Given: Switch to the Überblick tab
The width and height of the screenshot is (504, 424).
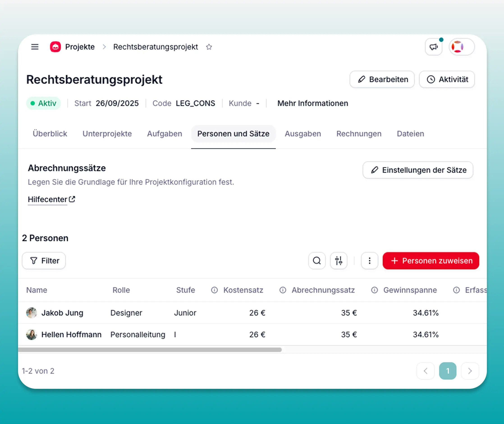Looking at the screenshot, I should [50, 134].
